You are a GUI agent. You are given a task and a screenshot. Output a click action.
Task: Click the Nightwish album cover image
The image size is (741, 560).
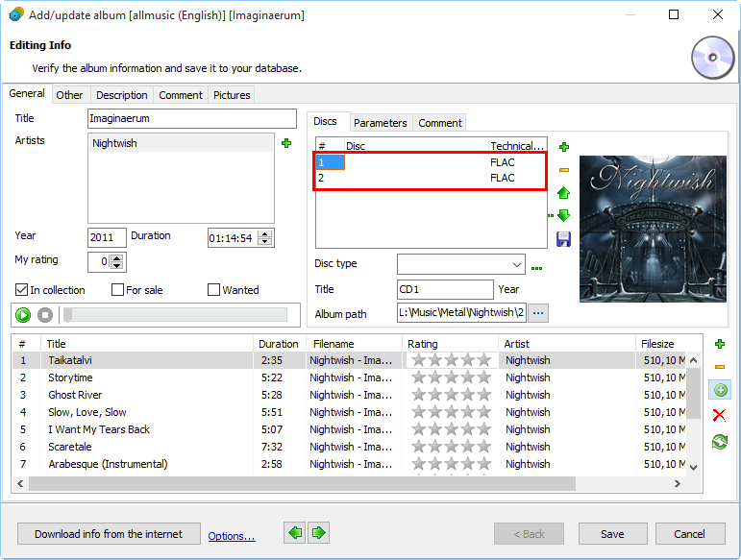(x=653, y=229)
